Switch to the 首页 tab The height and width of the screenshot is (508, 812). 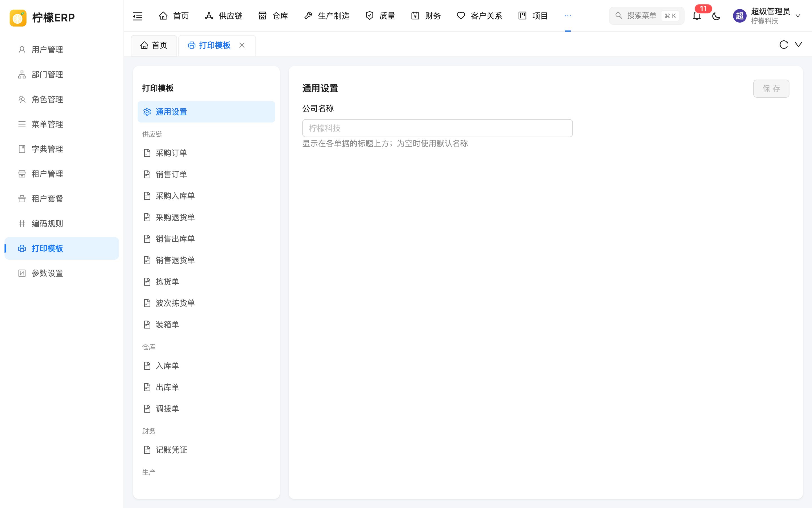(154, 45)
